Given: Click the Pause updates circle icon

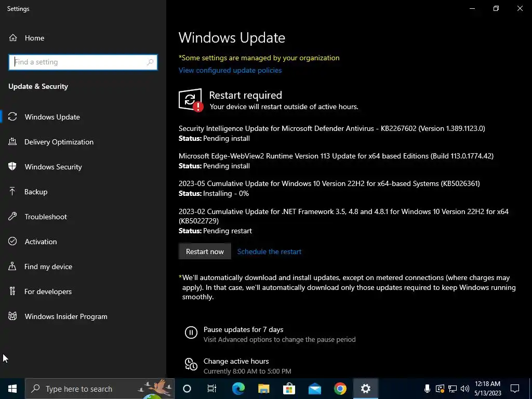Looking at the screenshot, I should pos(191,332).
